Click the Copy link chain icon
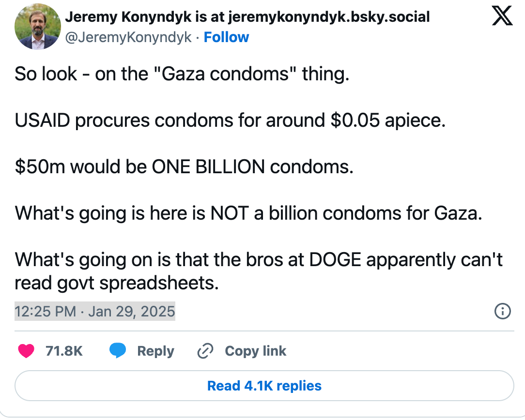 [205, 351]
